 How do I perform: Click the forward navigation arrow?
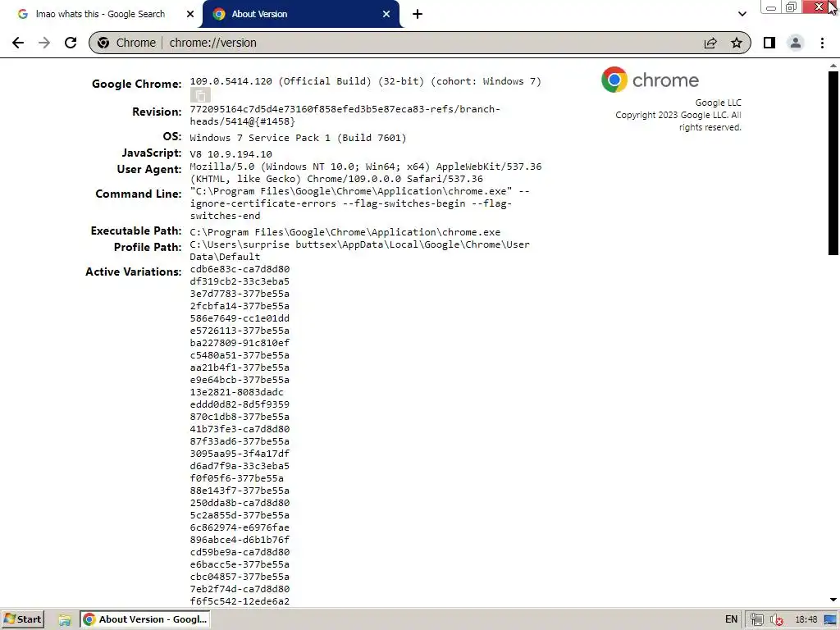point(44,43)
